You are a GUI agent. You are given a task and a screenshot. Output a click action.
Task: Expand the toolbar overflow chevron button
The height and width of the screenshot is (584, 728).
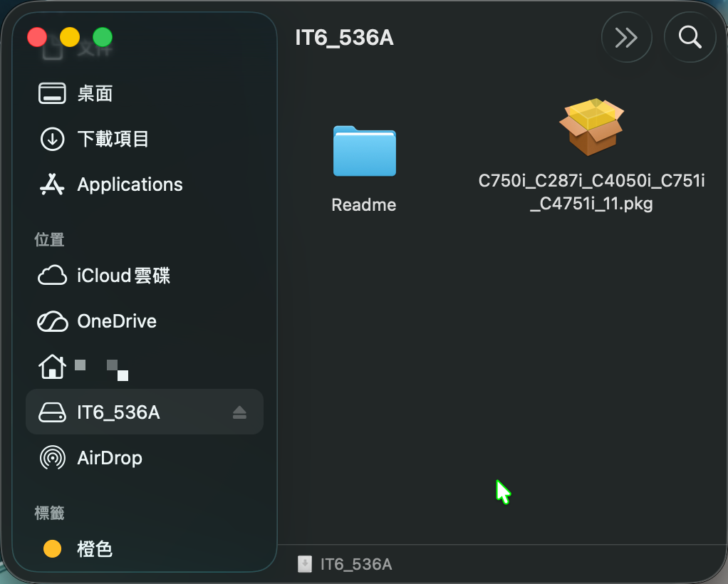pos(626,38)
